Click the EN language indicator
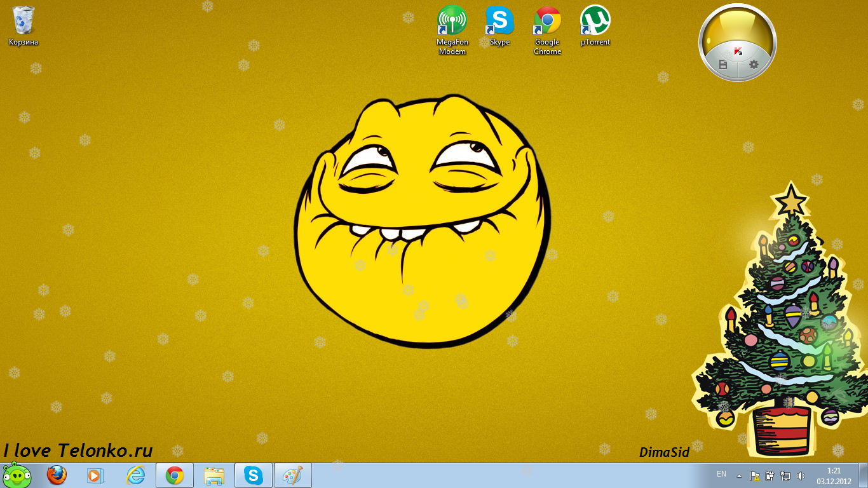868x488 pixels. [x=721, y=474]
